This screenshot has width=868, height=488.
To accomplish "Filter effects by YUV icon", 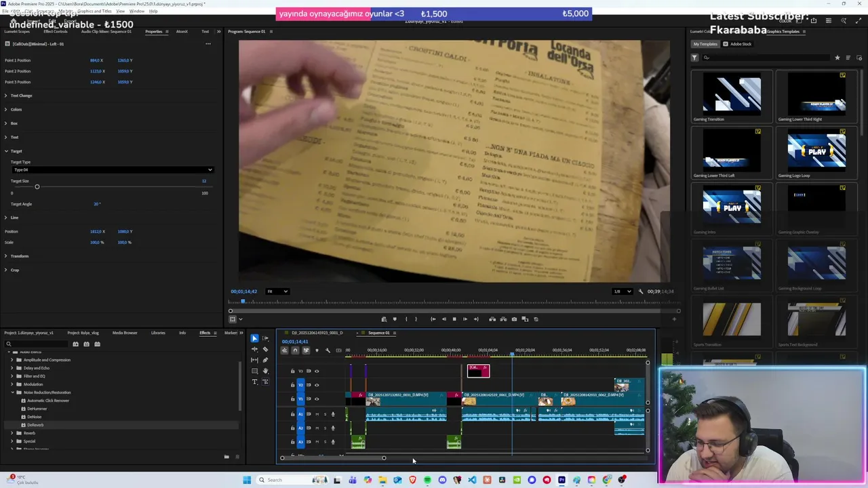I will point(97,344).
